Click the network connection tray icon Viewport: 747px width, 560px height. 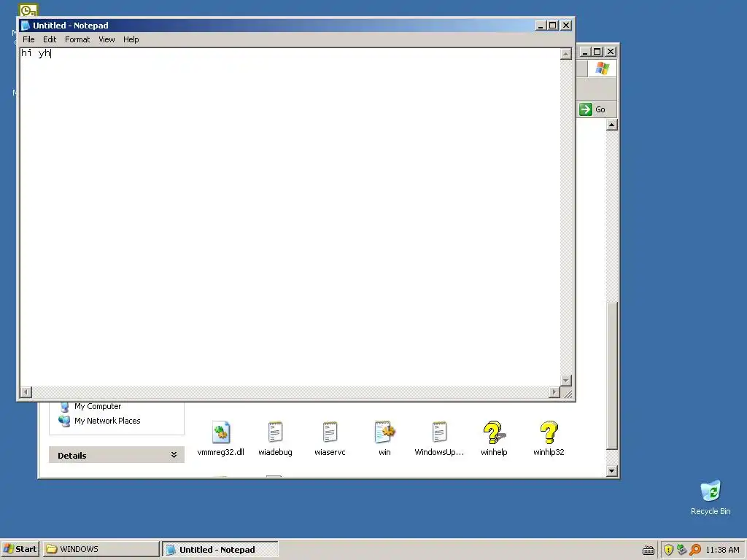(682, 550)
